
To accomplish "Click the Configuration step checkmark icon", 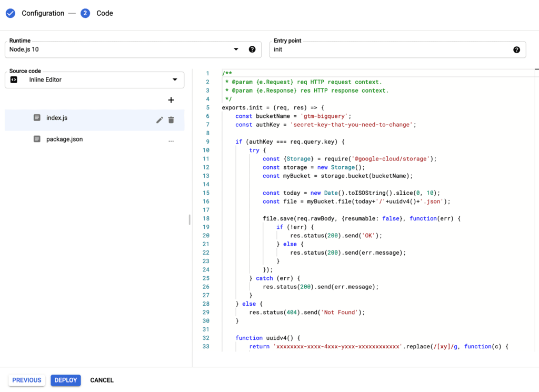I will pyautogui.click(x=11, y=13).
